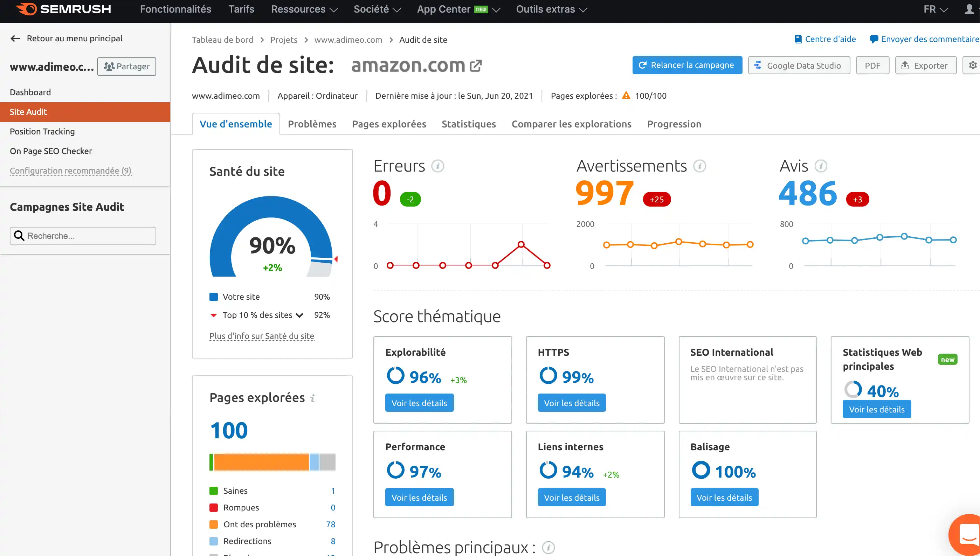Click the Pages explorées info icon
This screenshot has width=980, height=556.
coord(313,398)
